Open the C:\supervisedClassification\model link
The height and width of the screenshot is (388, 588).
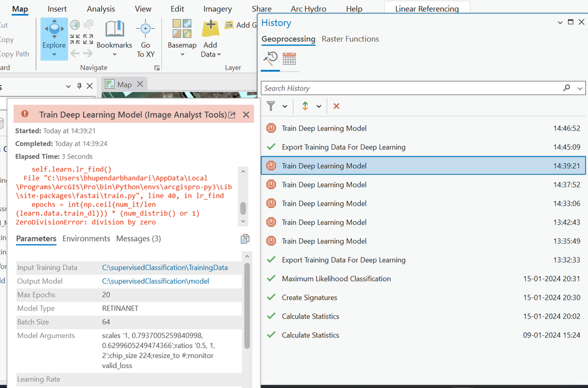click(x=155, y=281)
